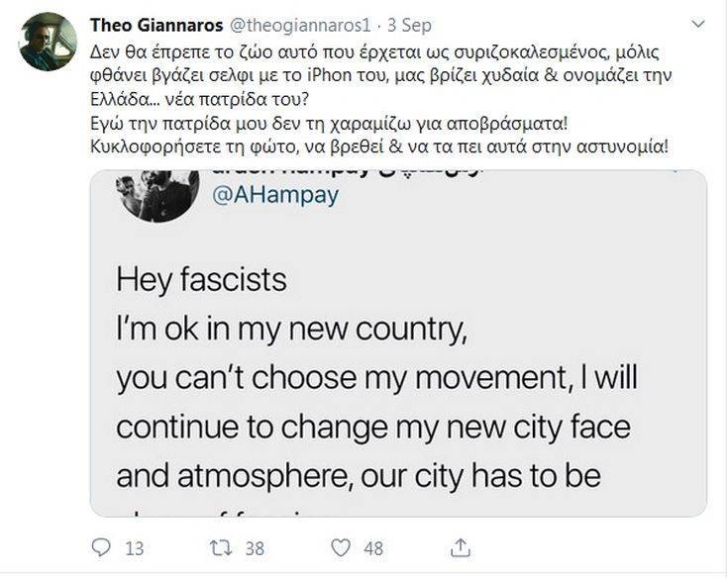This screenshot has width=728, height=578.
Task: Click the reply speech bubble icon
Action: point(102,546)
